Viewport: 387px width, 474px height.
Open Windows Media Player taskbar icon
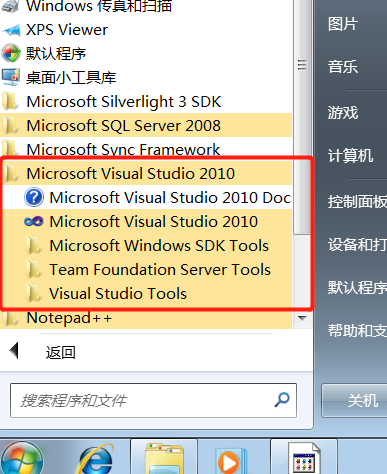pos(229,460)
